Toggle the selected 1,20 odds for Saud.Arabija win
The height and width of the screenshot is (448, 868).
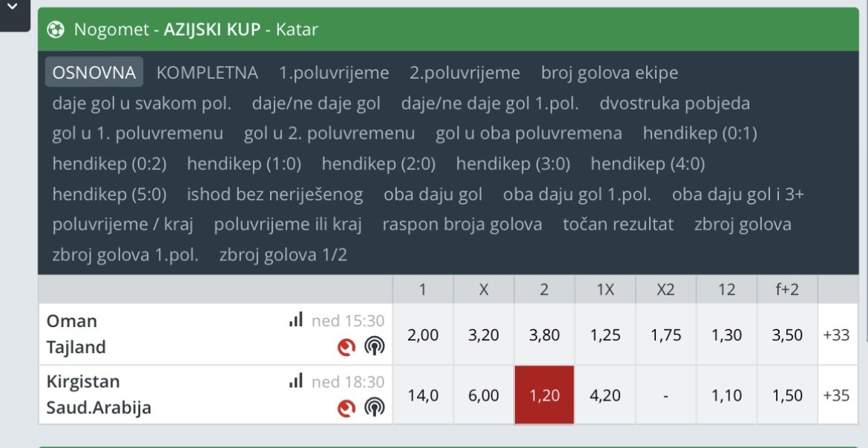(544, 395)
